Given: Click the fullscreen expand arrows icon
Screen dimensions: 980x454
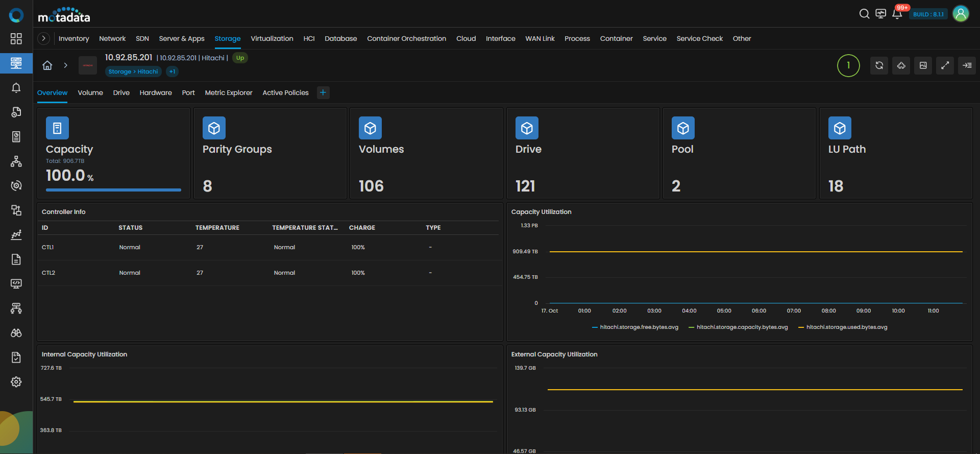Looking at the screenshot, I should tap(945, 65).
